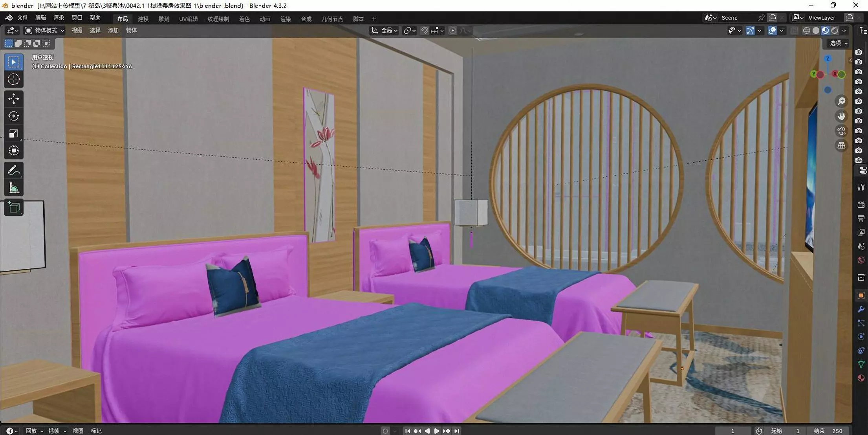Open the Scene properties tab
Viewport: 868px width, 435px height.
(x=861, y=246)
